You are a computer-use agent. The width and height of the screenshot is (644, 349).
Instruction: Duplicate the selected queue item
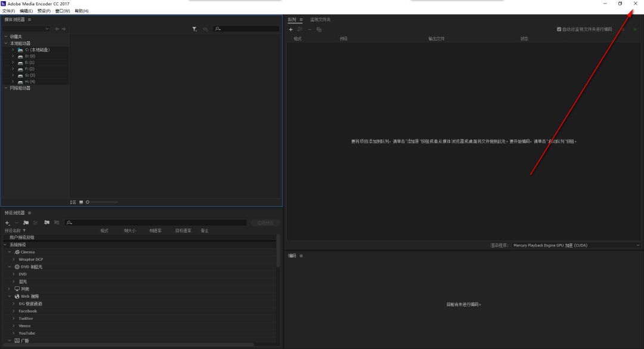(x=319, y=29)
